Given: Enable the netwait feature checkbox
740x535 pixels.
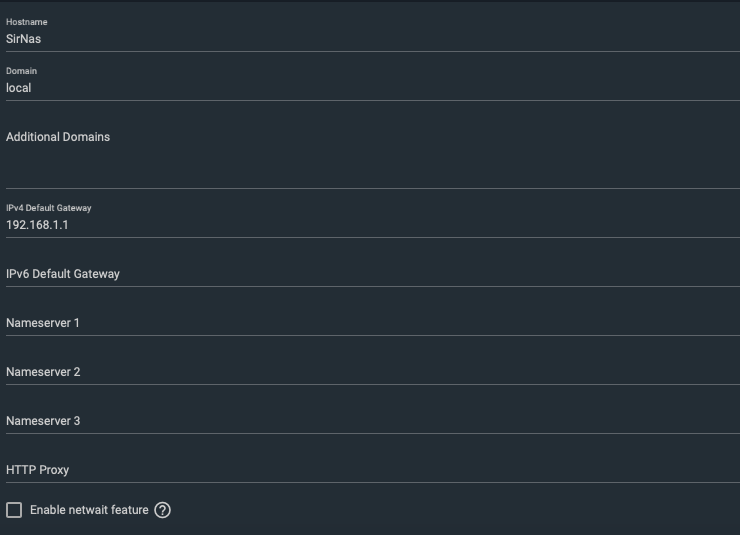Looking at the screenshot, I should (x=14, y=510).
